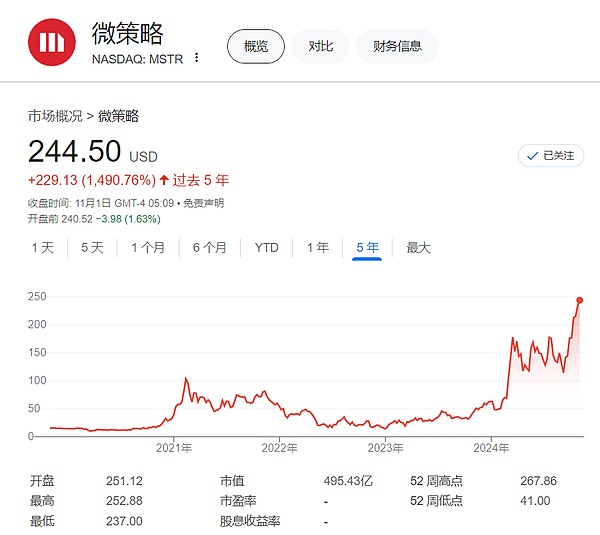600x535 pixels.
Task: Select the 概览 overview tab
Action: [256, 46]
